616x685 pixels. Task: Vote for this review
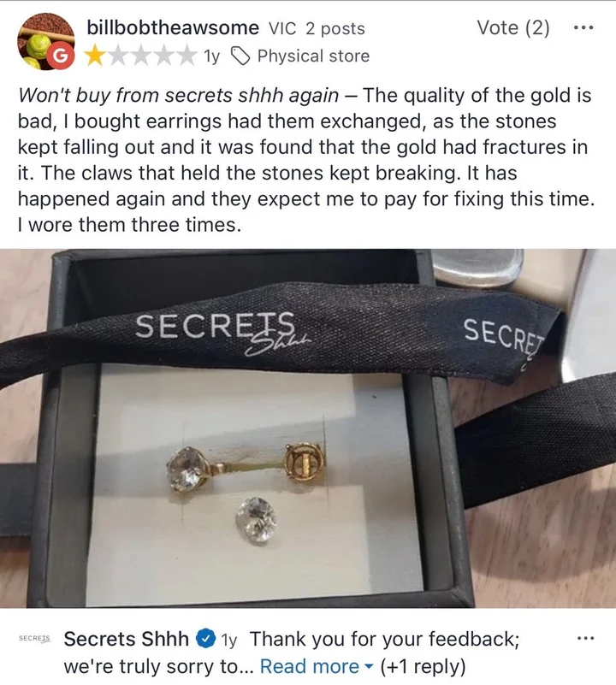512,28
